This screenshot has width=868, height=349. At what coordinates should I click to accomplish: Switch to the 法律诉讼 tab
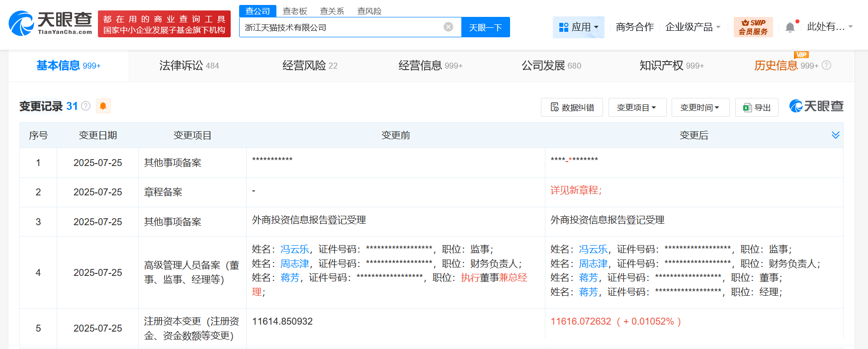[189, 66]
